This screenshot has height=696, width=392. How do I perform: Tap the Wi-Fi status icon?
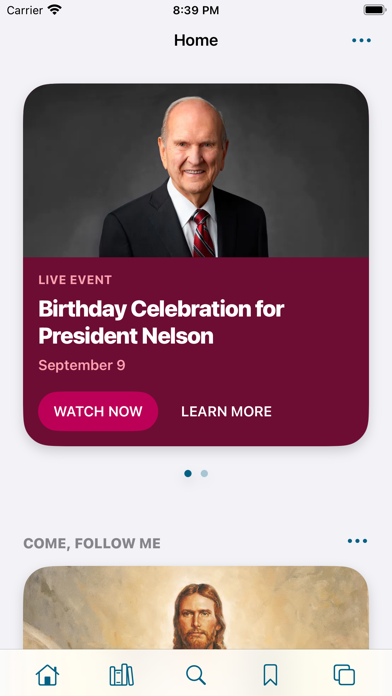point(55,10)
